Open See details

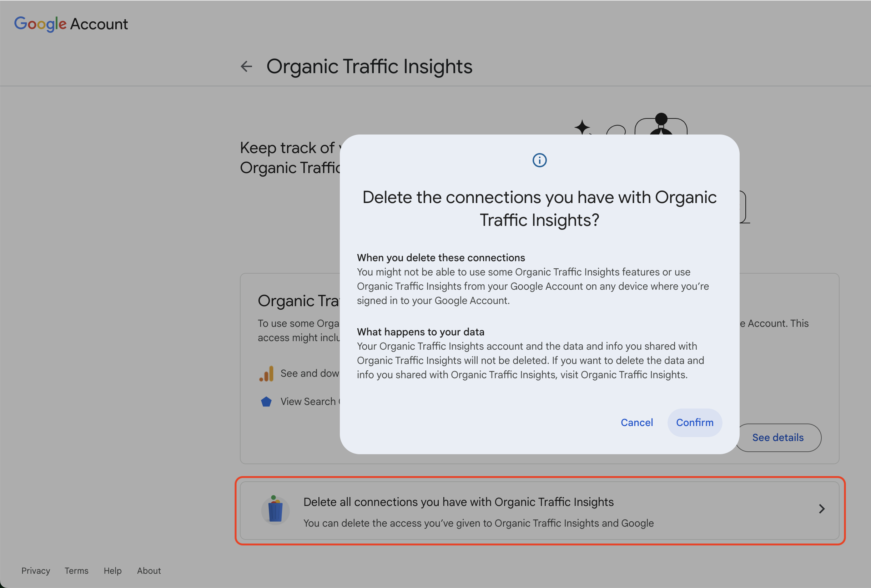tap(778, 437)
